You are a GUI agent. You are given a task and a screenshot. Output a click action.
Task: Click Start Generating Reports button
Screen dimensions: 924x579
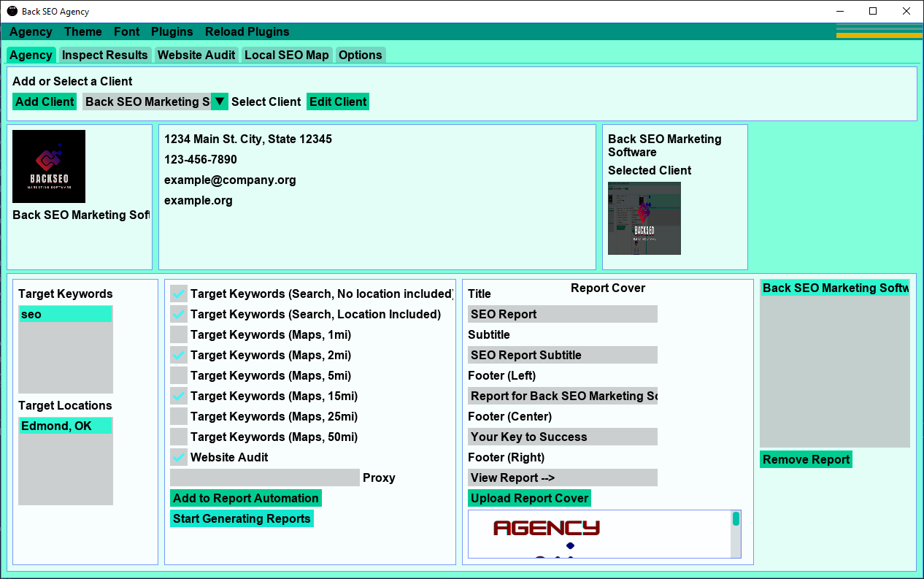pyautogui.click(x=242, y=518)
